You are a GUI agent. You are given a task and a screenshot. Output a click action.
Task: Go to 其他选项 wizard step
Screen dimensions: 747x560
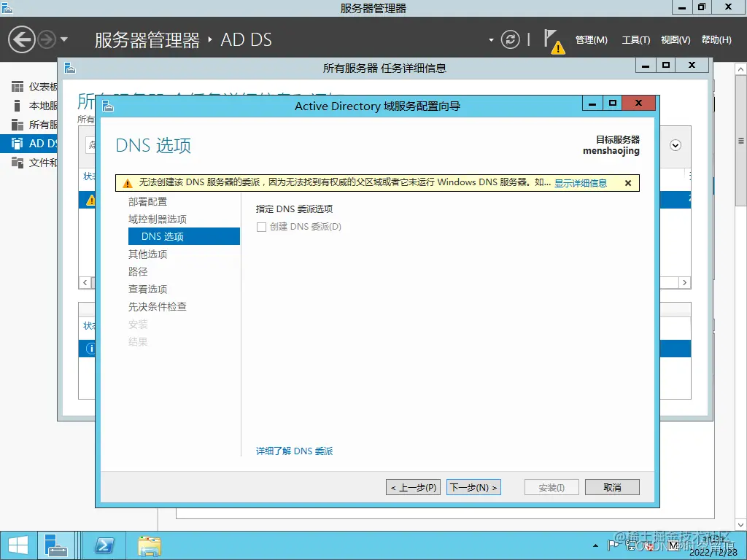click(x=147, y=254)
